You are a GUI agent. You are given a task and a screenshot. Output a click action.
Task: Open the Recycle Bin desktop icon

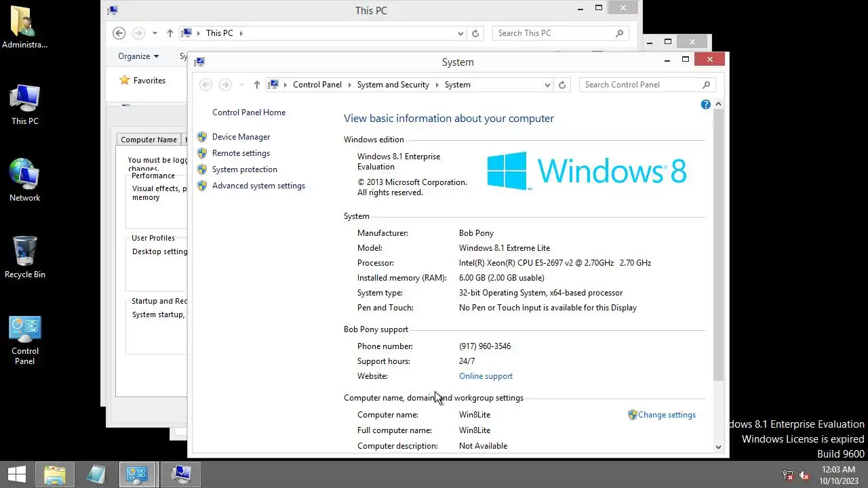coord(24,258)
